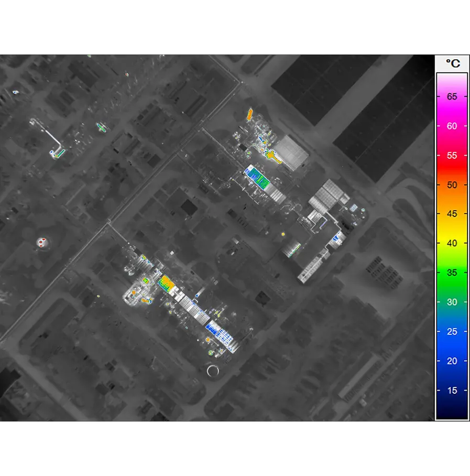Select the orange-yellow heated rooftop
The width and height of the screenshot is (470, 476).
click(x=167, y=284)
